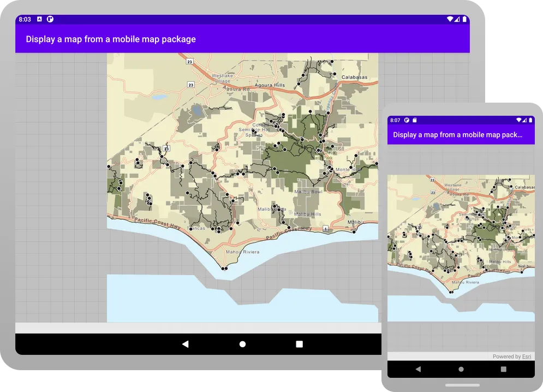Screen dimensions: 543x392
Task: Click the tablet's wifi status icon
Action: 450,19
